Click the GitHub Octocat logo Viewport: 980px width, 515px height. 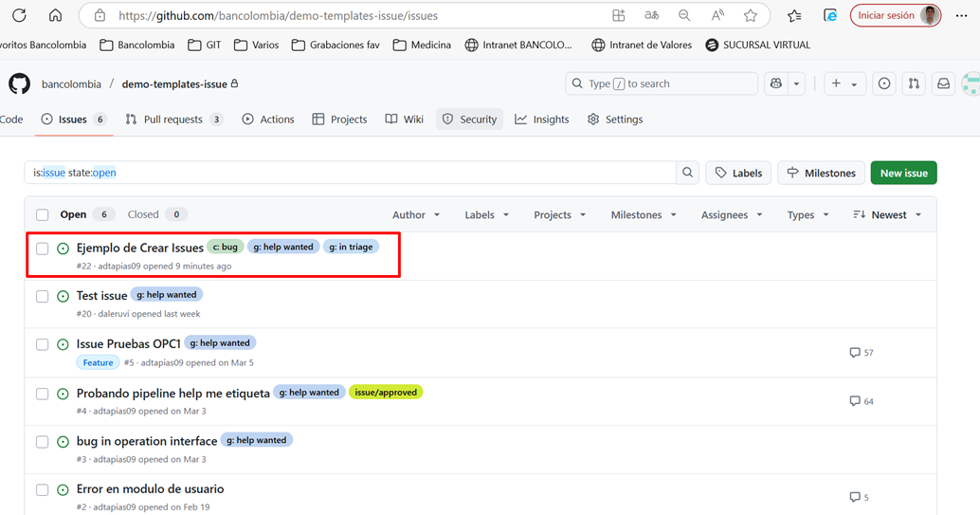pos(19,84)
